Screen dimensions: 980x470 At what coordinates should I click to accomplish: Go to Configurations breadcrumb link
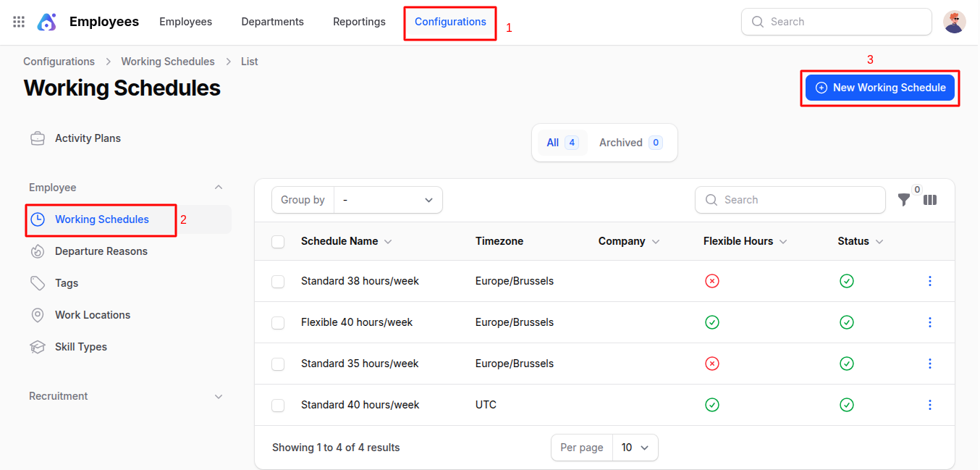(59, 62)
